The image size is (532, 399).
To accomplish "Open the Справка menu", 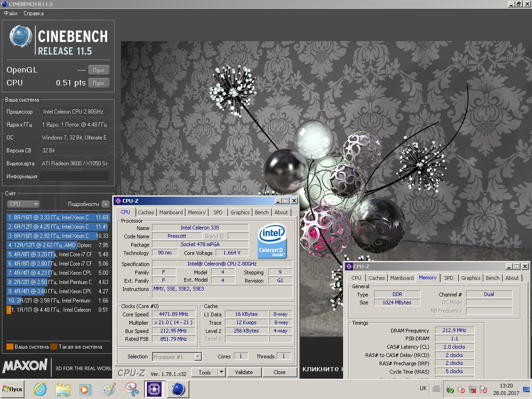I will [34, 13].
